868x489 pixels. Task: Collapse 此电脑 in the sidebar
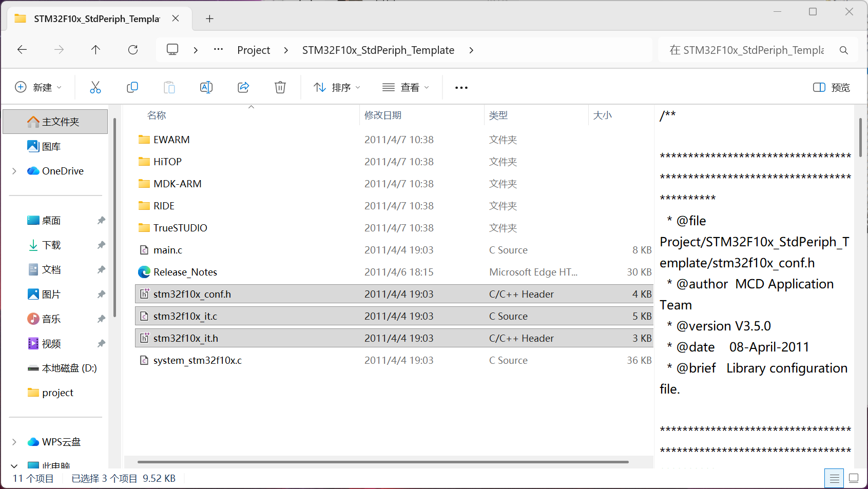pyautogui.click(x=14, y=466)
